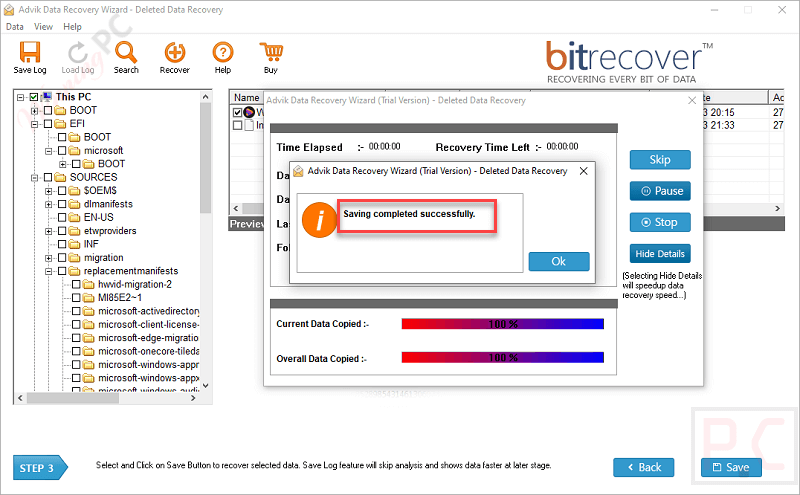Expand the migration folder node
The width and height of the screenshot is (800, 495).
click(x=49, y=258)
